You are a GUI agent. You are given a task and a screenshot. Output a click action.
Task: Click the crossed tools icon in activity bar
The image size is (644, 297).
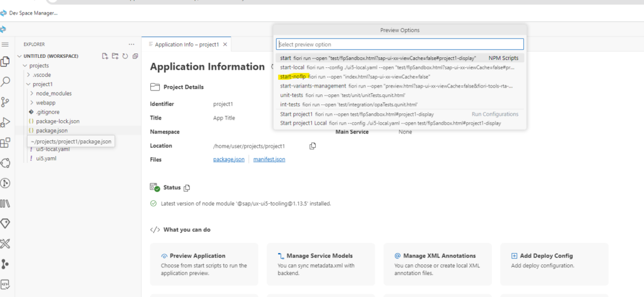(x=5, y=244)
